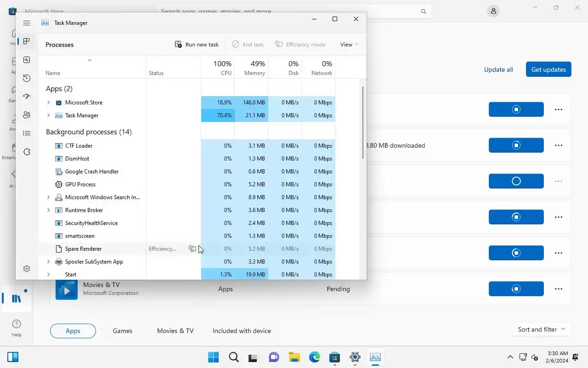Click Run new task button
This screenshot has height=368, width=588.
[x=197, y=45]
